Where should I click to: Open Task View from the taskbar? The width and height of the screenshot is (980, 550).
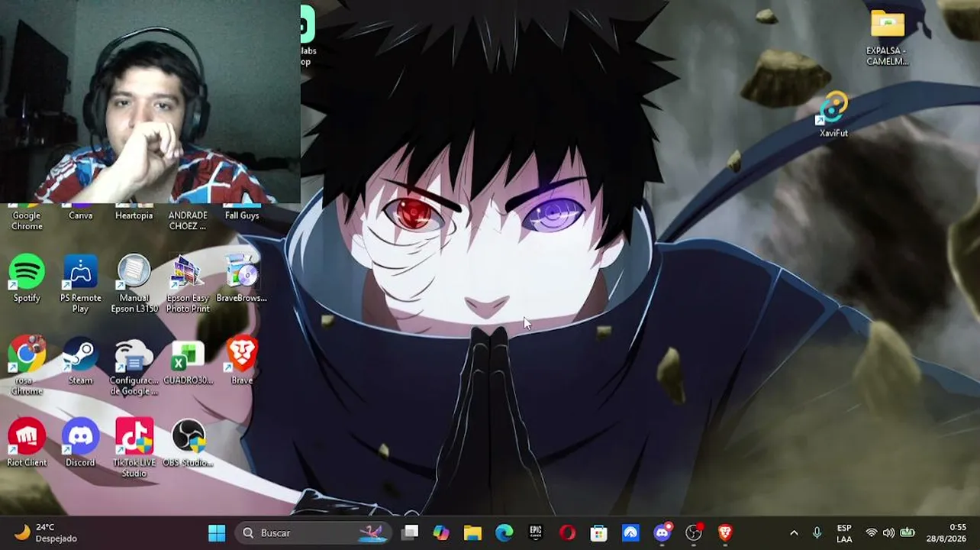click(410, 532)
